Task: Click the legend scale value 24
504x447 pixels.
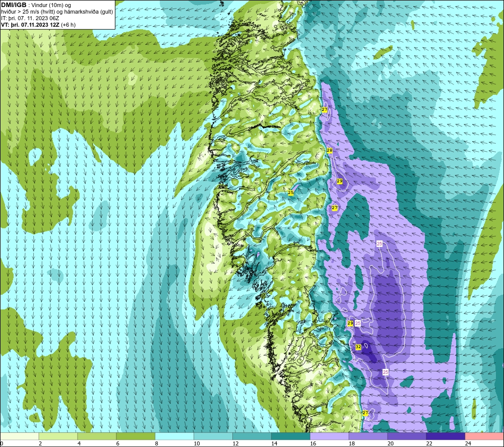Action: [468, 443]
